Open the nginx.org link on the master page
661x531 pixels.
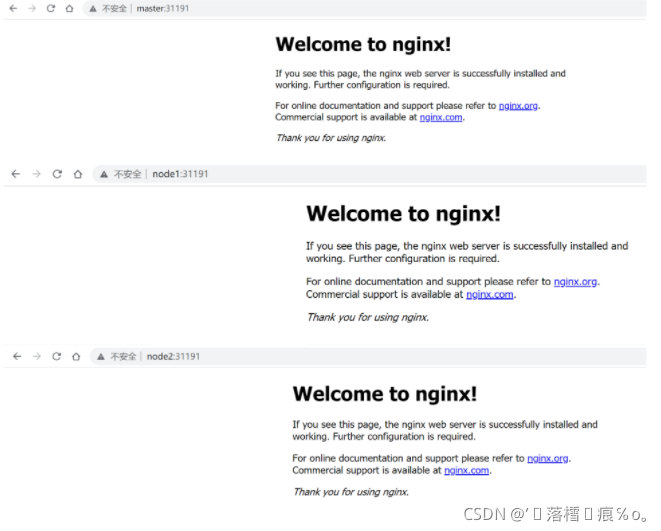pyautogui.click(x=518, y=106)
